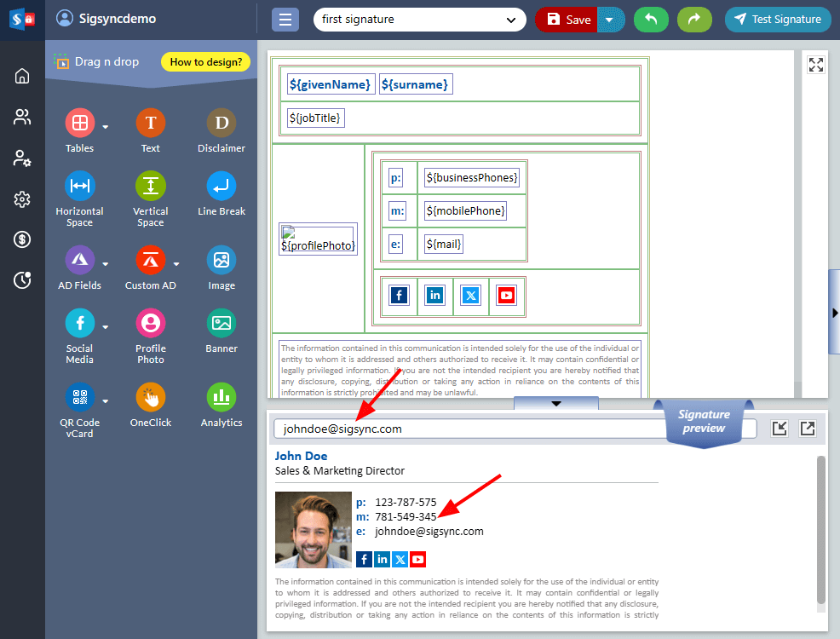
Task: Open the Social Media dropdown arrow
Action: (106, 326)
